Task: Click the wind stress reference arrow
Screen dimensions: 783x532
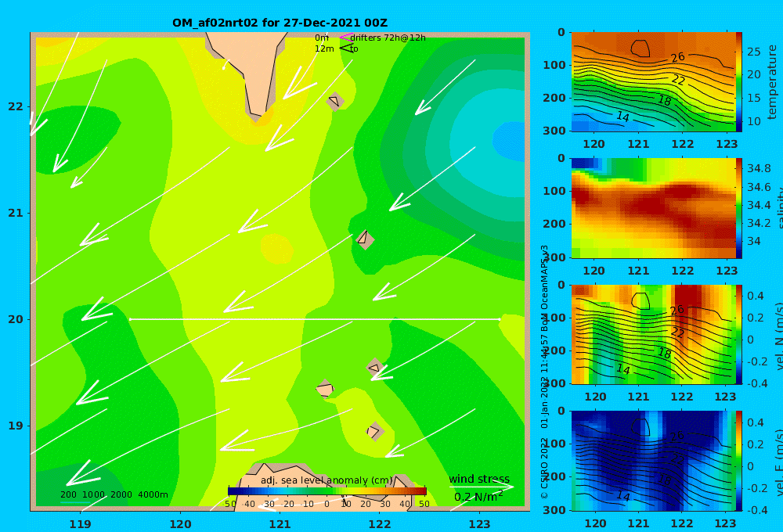Action: pyautogui.click(x=482, y=487)
